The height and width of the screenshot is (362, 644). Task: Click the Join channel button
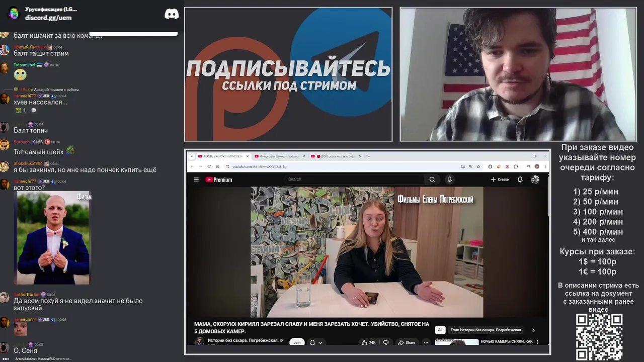coord(297,342)
